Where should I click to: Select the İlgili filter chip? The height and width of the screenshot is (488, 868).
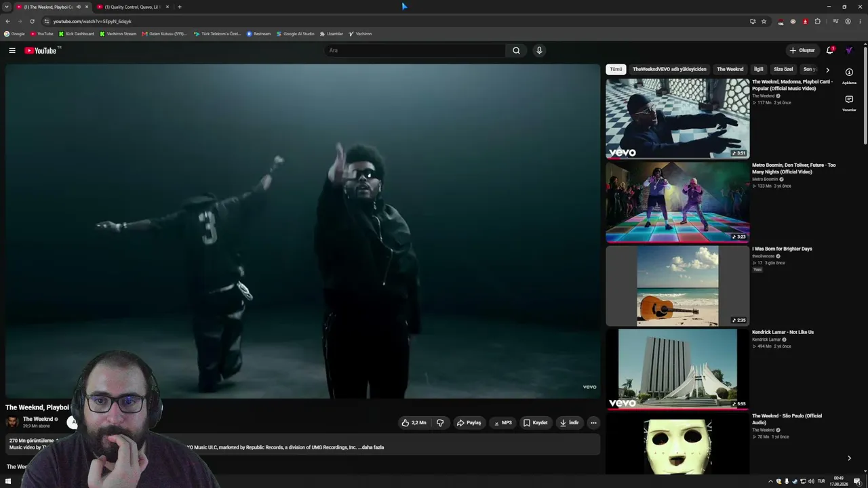pyautogui.click(x=759, y=69)
